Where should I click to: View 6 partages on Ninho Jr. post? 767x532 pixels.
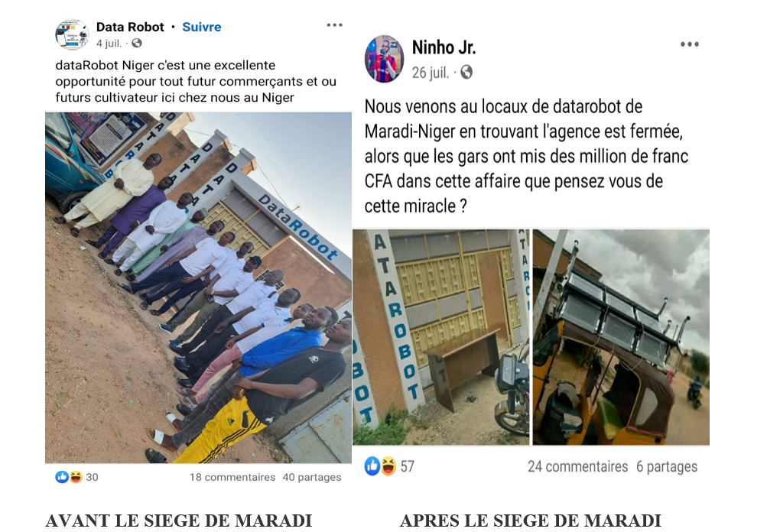click(x=667, y=466)
